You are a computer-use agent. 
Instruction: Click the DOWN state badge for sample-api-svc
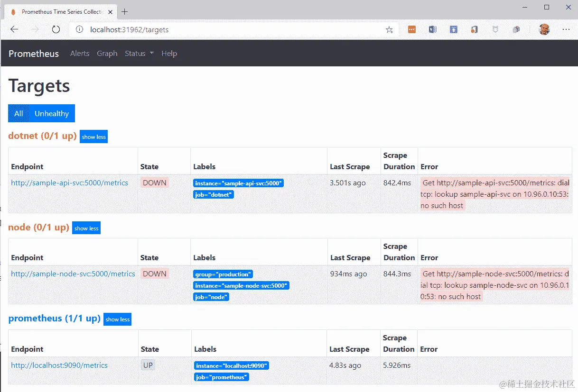tap(155, 182)
